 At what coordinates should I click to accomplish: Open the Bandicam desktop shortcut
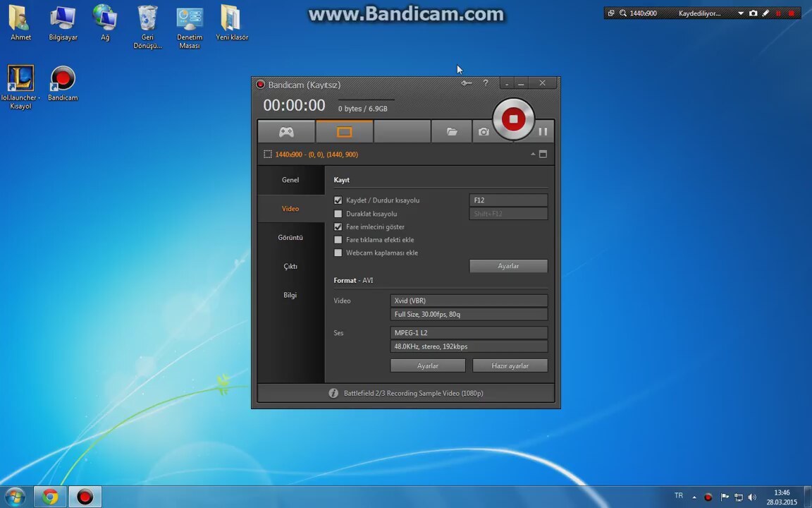point(63,83)
